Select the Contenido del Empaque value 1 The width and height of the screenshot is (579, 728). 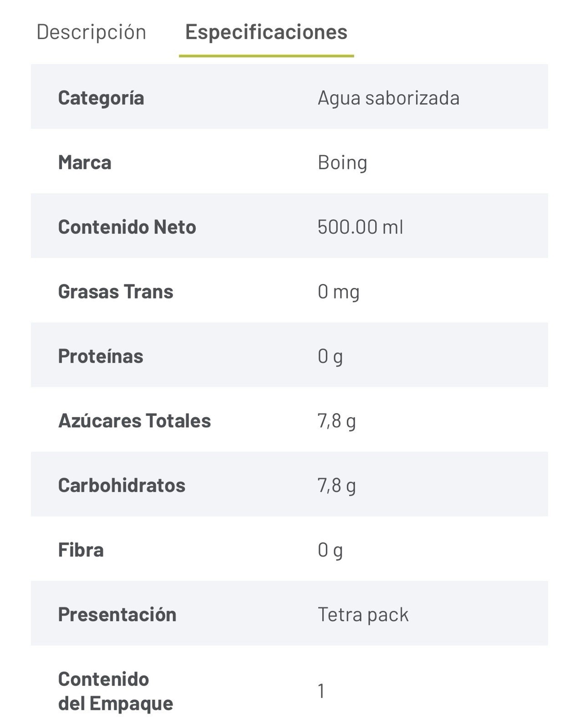pyautogui.click(x=321, y=691)
